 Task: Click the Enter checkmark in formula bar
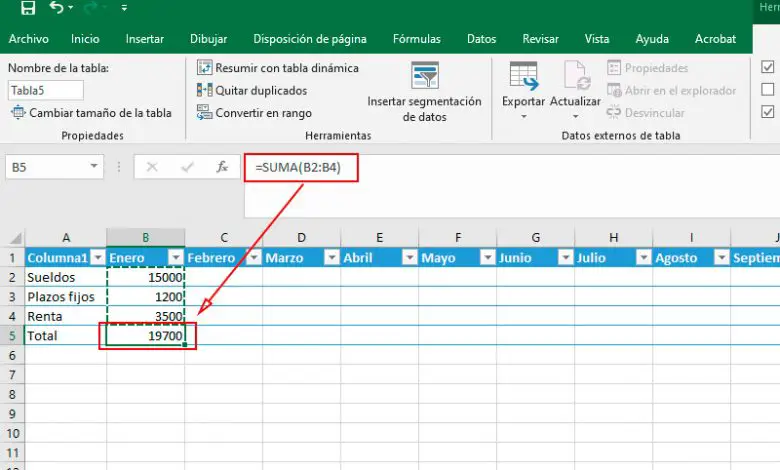(x=188, y=167)
